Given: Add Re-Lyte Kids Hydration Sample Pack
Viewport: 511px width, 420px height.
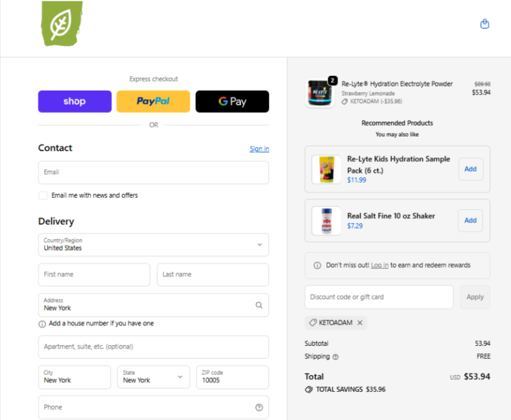Looking at the screenshot, I should [x=470, y=169].
